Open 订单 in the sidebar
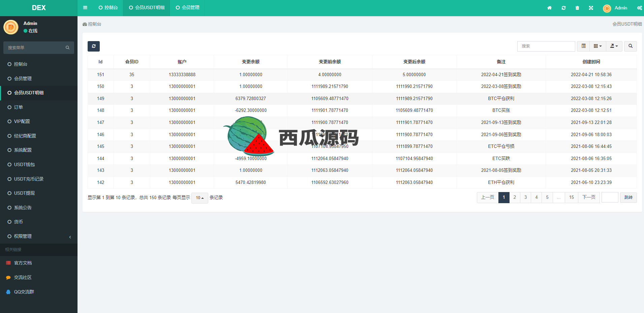The height and width of the screenshot is (313, 644). click(x=39, y=107)
